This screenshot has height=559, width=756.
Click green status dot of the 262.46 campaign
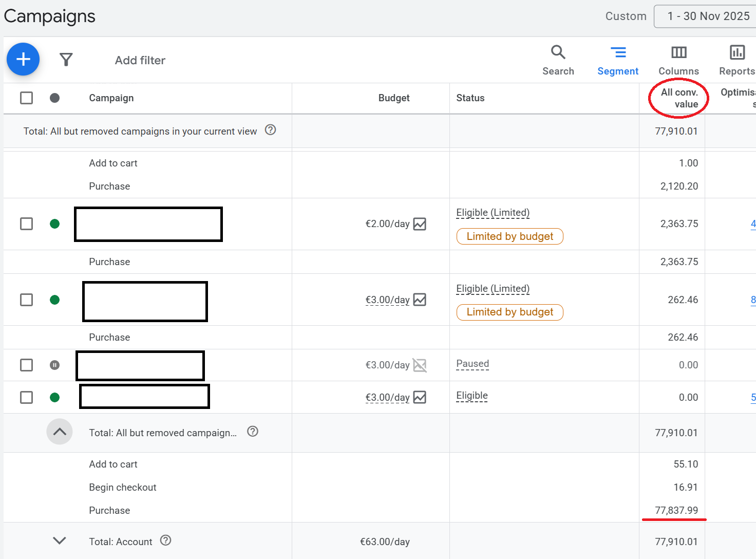(55, 300)
